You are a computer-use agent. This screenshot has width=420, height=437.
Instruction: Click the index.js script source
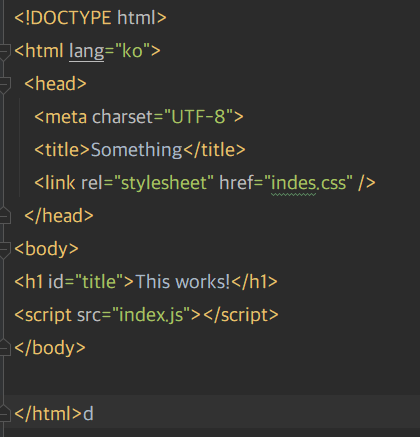pyautogui.click(x=151, y=315)
